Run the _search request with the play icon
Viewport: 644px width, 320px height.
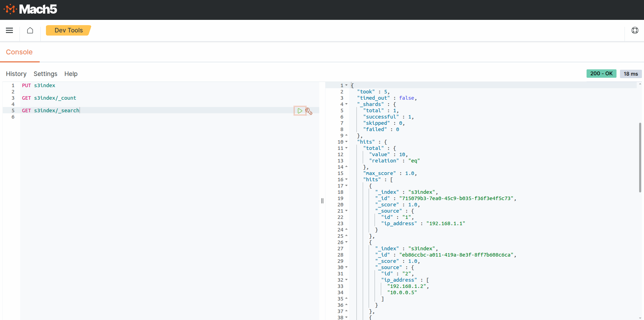[x=300, y=111]
